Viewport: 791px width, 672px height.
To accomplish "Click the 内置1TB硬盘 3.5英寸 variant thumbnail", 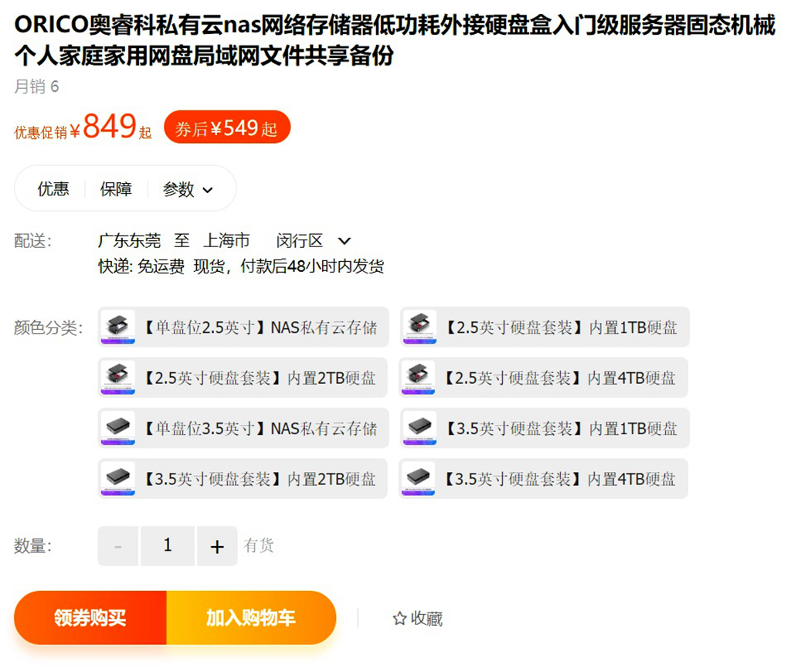I will tap(418, 428).
